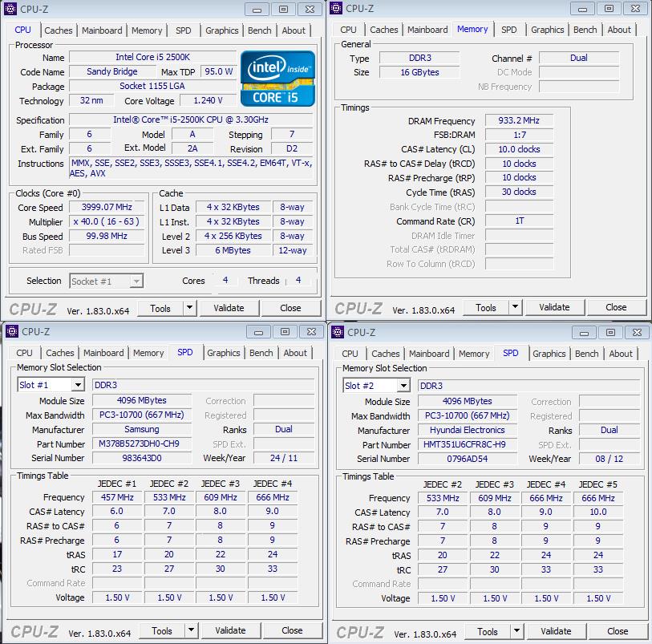Viewport: 652px width, 644px height.
Task: Click the CAS# Latency (CL) value 10.0 clocks
Action: 519,149
